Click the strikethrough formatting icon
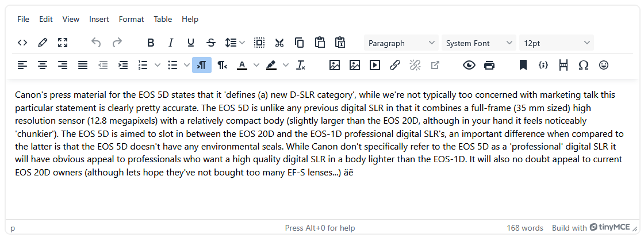Screen dimensions: 644x237 coord(211,43)
